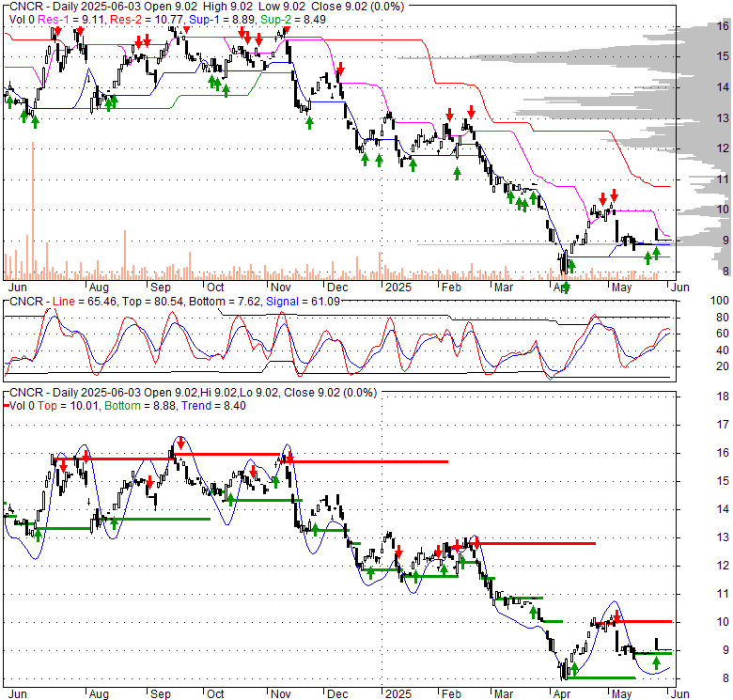This screenshot has height=700, width=733.
Task: Click the Nov label on bottom chart axis
Action: [280, 694]
